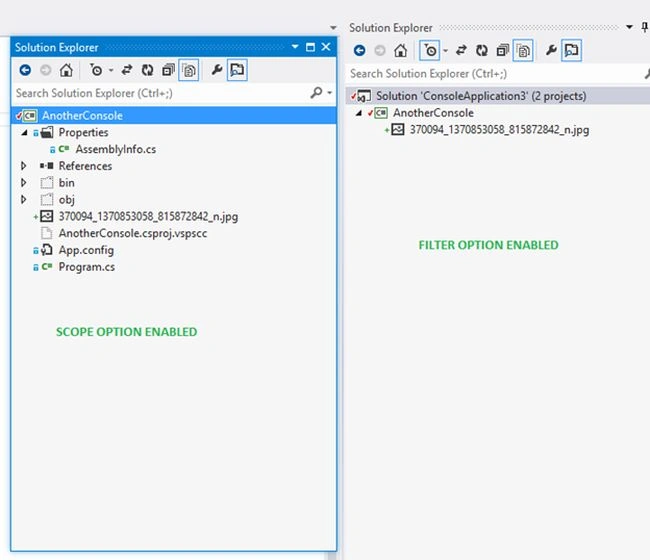This screenshot has width=650, height=560.
Task: Select Properties folder in left tree
Action: [x=83, y=132]
